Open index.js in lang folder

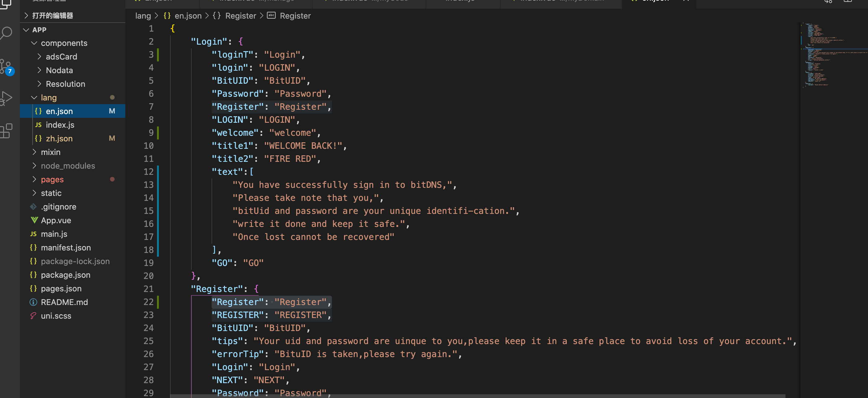click(x=60, y=125)
